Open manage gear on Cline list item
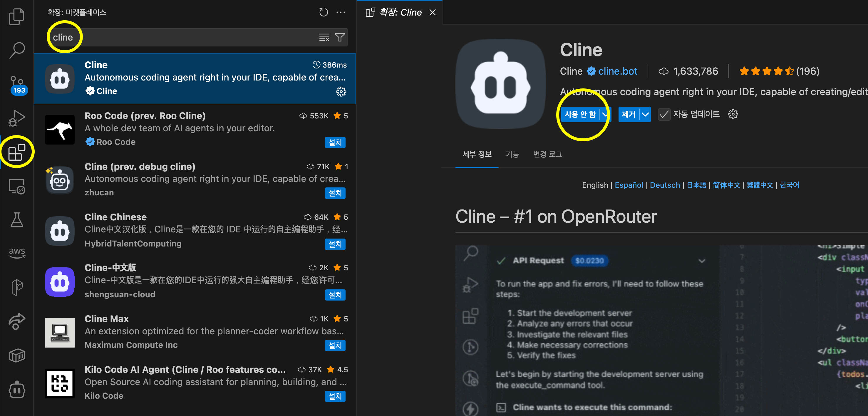 (x=341, y=91)
